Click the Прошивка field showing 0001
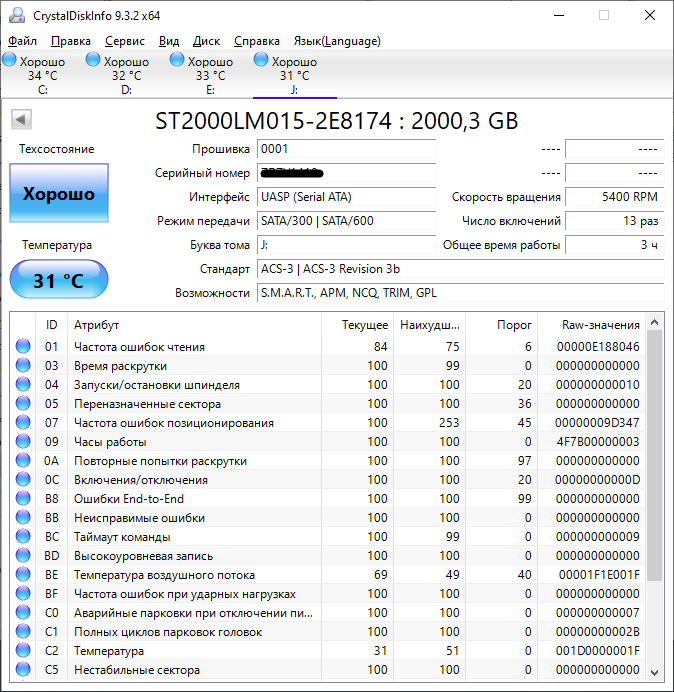This screenshot has width=674, height=692. click(x=346, y=149)
